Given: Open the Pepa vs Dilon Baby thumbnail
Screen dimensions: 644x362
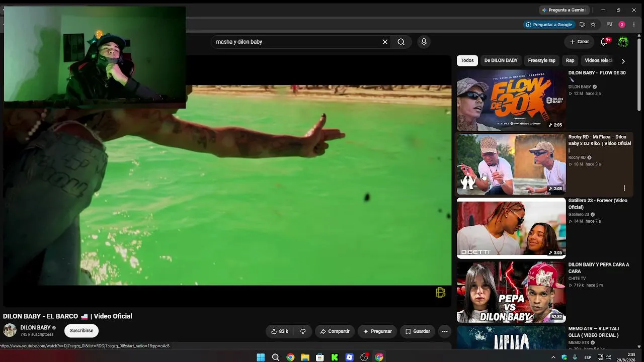Looking at the screenshot, I should (511, 292).
